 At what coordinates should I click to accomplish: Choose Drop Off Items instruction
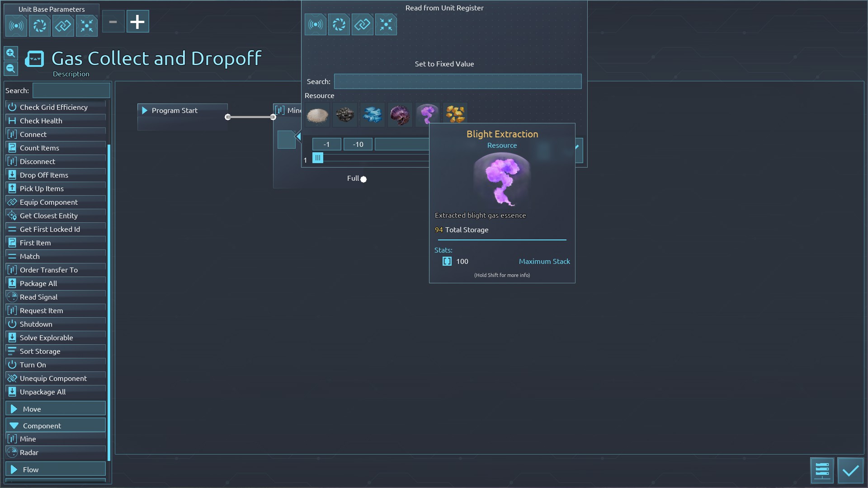pyautogui.click(x=44, y=175)
